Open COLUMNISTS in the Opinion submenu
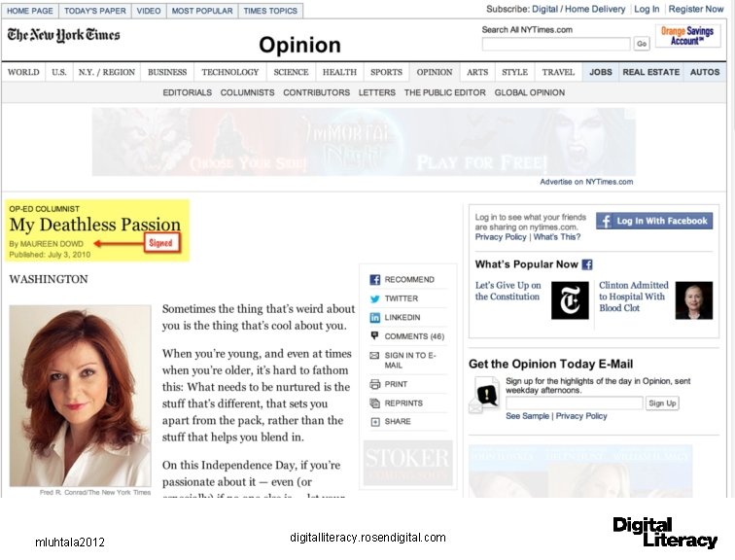Screen dimensions: 735x560 tap(248, 92)
